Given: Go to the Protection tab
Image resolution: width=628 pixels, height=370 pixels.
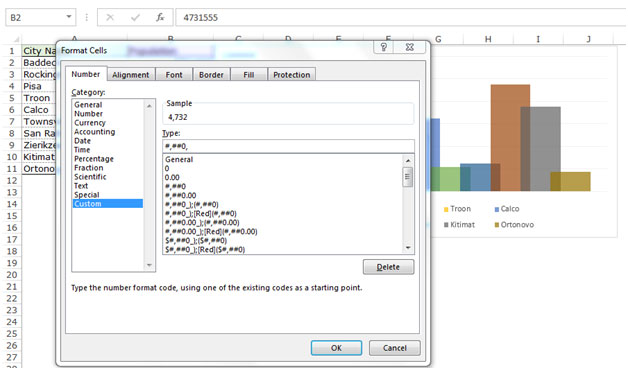Looking at the screenshot, I should (x=292, y=75).
